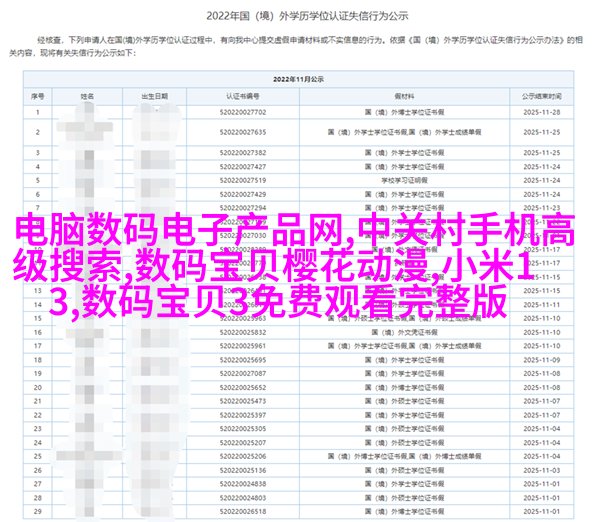Select certificate number 520220025136

point(243,470)
